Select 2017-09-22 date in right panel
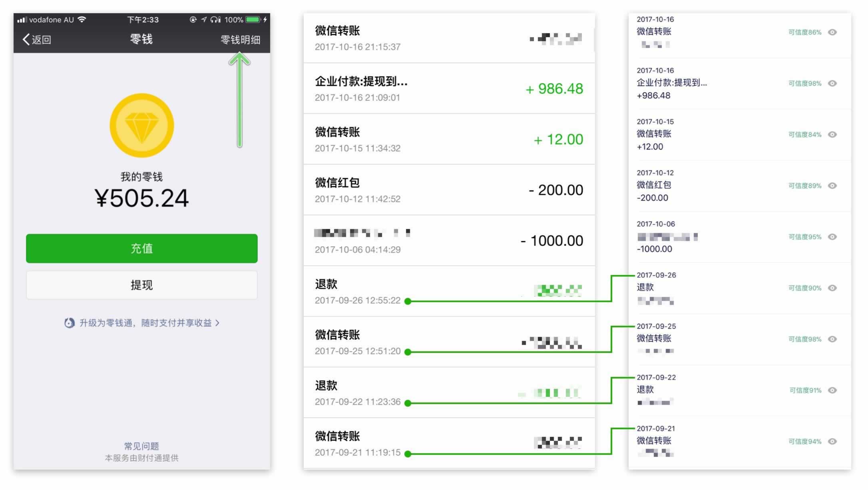Viewport: 868px width, 490px height. [656, 377]
